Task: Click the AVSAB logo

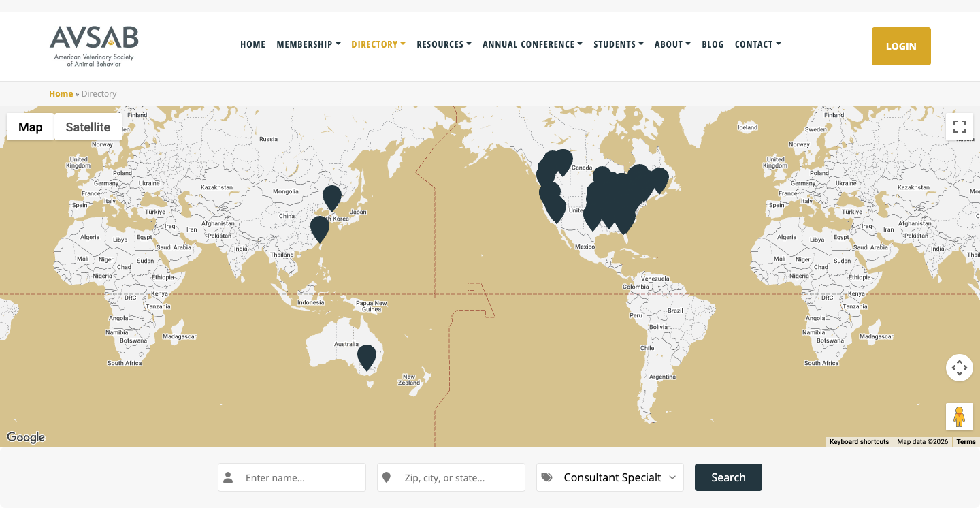Action: (x=94, y=46)
